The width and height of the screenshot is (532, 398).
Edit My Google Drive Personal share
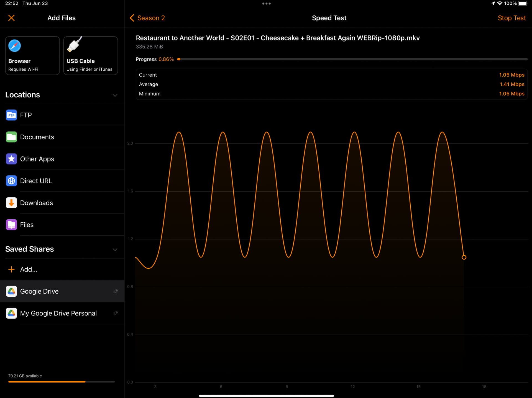coord(116,313)
